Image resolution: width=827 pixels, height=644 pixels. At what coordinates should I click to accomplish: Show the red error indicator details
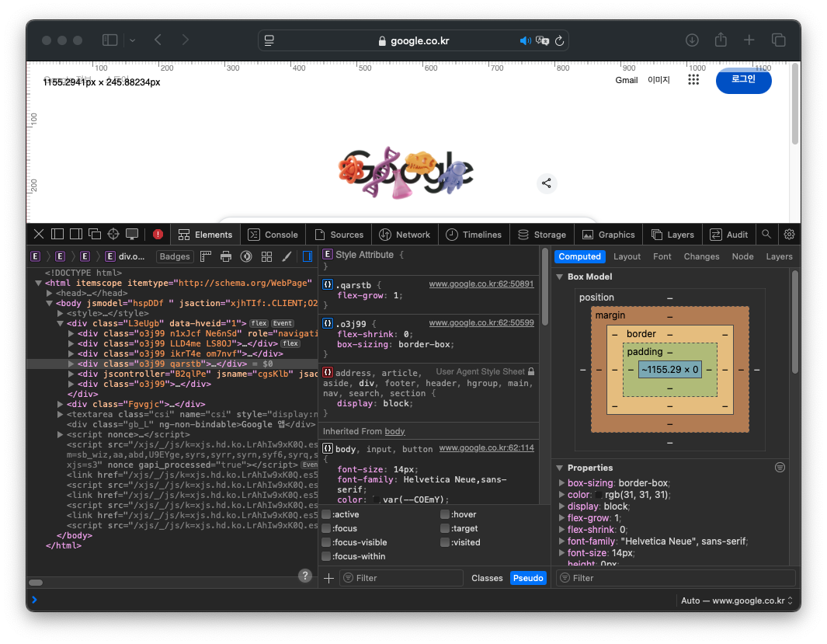click(158, 234)
